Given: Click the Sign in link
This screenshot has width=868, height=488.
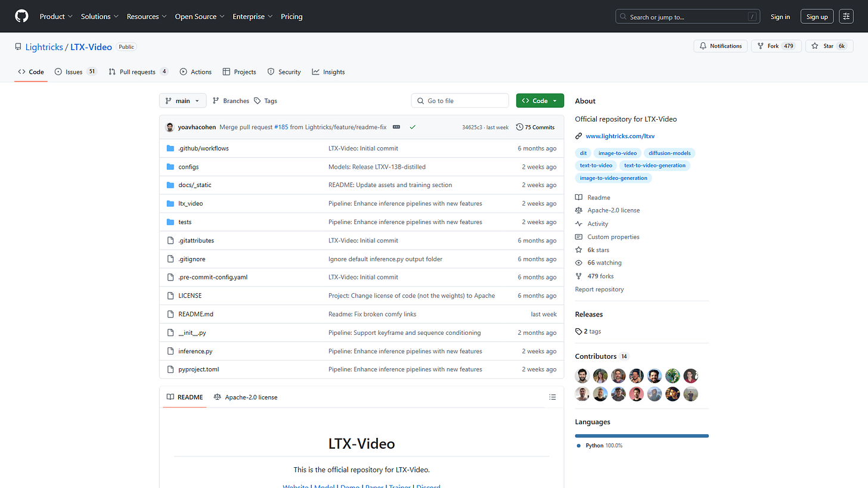Looking at the screenshot, I should click(x=780, y=17).
